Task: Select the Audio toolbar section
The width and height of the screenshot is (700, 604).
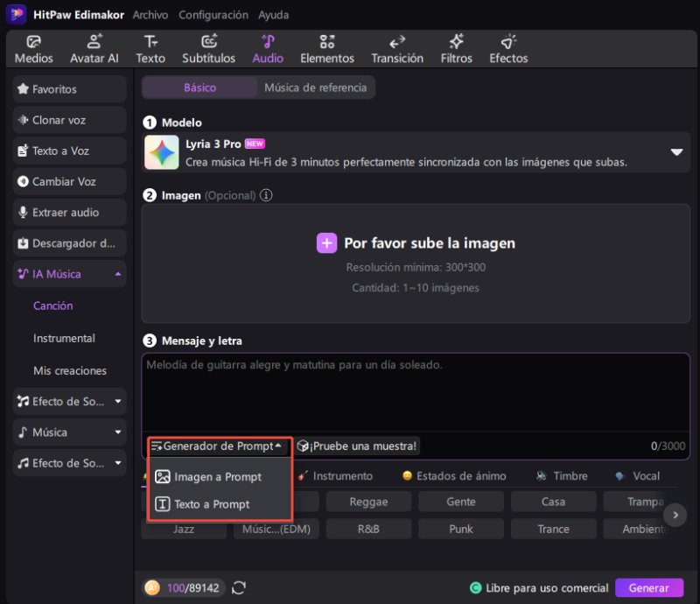Action: click(268, 49)
